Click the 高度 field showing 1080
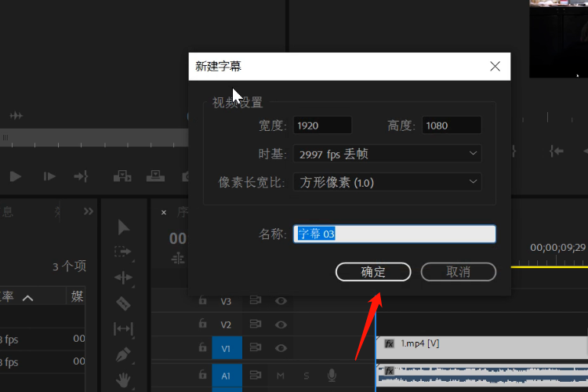The width and height of the screenshot is (588, 392). click(452, 125)
